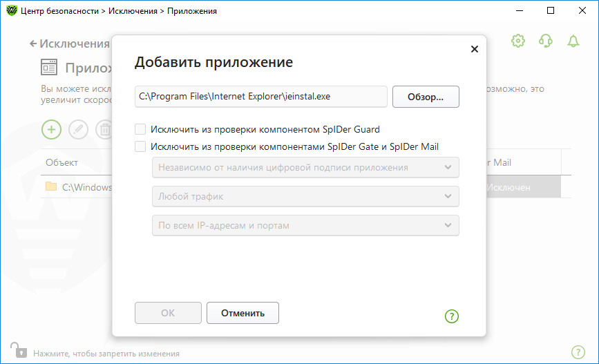Click the folder icon of C:\Windows row
Image resolution: width=599 pixels, height=364 pixels.
[x=51, y=186]
